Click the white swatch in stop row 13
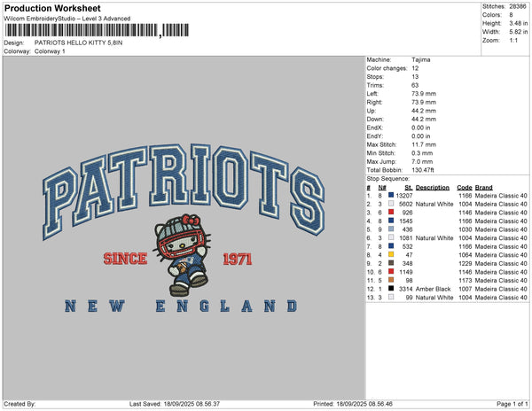This screenshot has width=532, height=411. click(391, 297)
